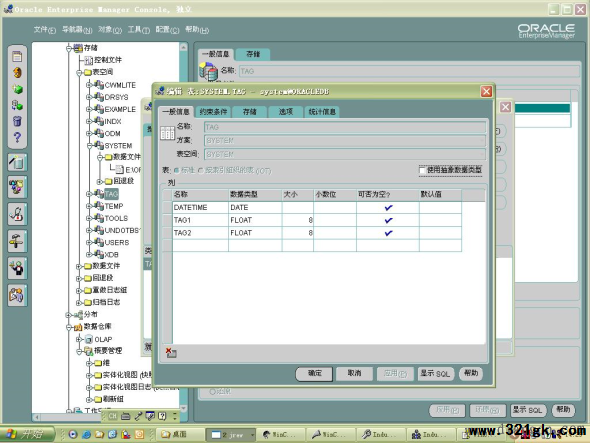Screen dimensions: 590x443
Task: Click the TAG1 column name cell
Action: click(x=200, y=220)
